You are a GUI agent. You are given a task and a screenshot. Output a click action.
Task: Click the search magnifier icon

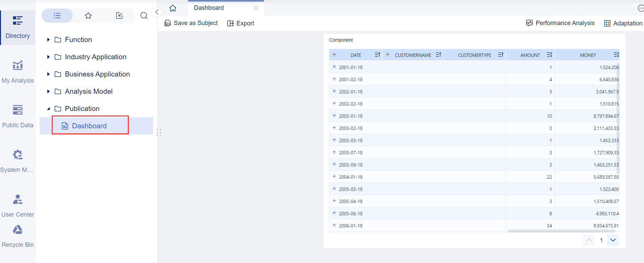tap(144, 16)
